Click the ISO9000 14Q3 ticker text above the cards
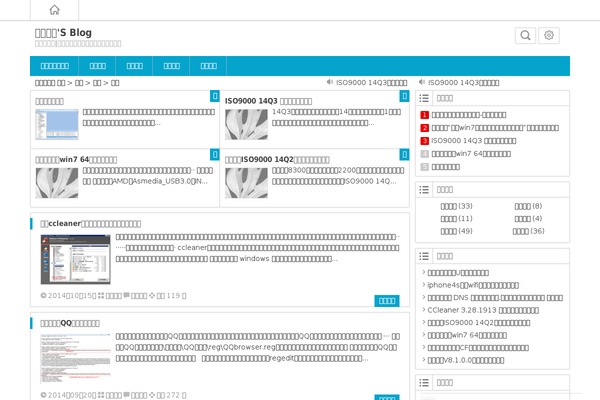 (x=372, y=83)
